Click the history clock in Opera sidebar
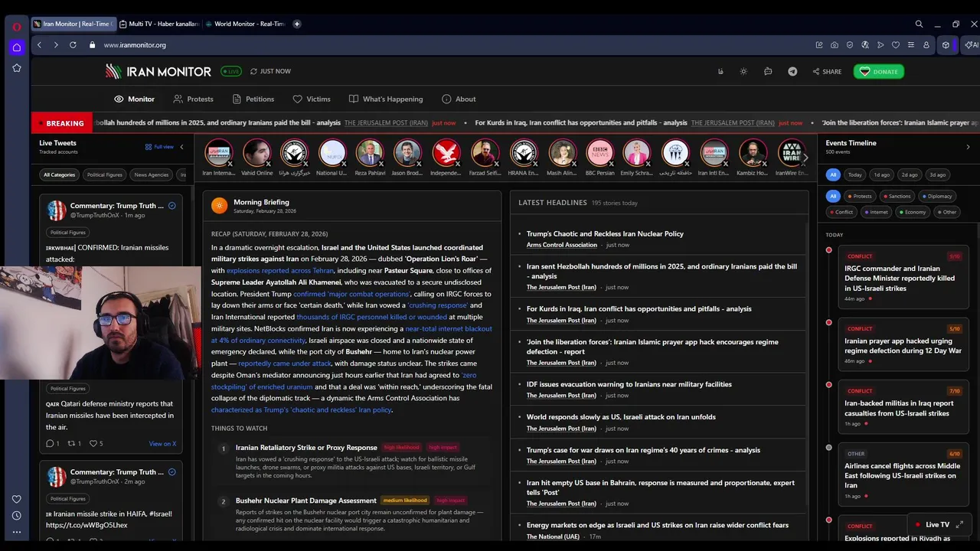Image resolution: width=980 pixels, height=551 pixels. 16,515
